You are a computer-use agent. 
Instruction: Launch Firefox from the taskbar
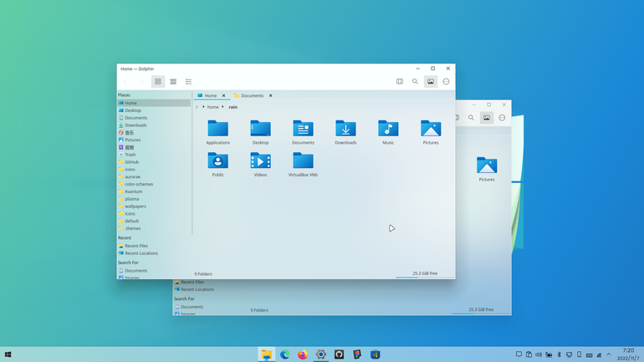tap(303, 354)
